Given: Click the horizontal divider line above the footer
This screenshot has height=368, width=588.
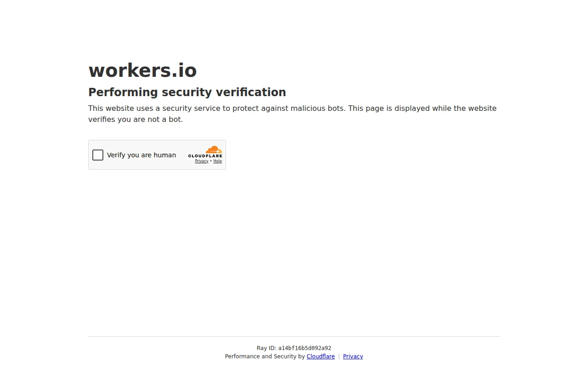Looking at the screenshot, I should tap(294, 336).
